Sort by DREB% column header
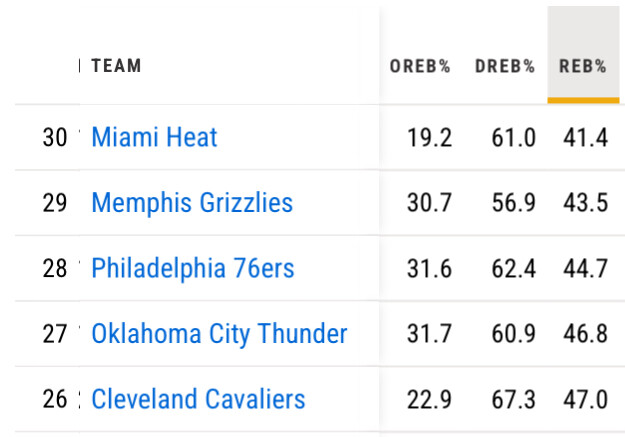The height and width of the screenshot is (437, 625). pyautogui.click(x=505, y=67)
